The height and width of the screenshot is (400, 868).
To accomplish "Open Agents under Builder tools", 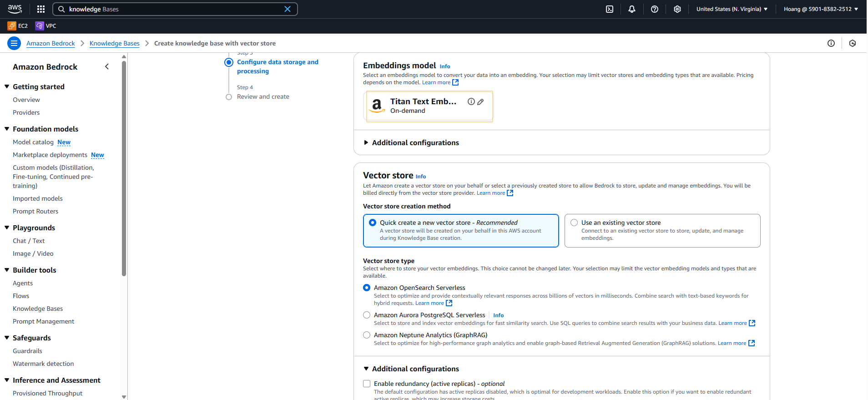I will tap(23, 283).
